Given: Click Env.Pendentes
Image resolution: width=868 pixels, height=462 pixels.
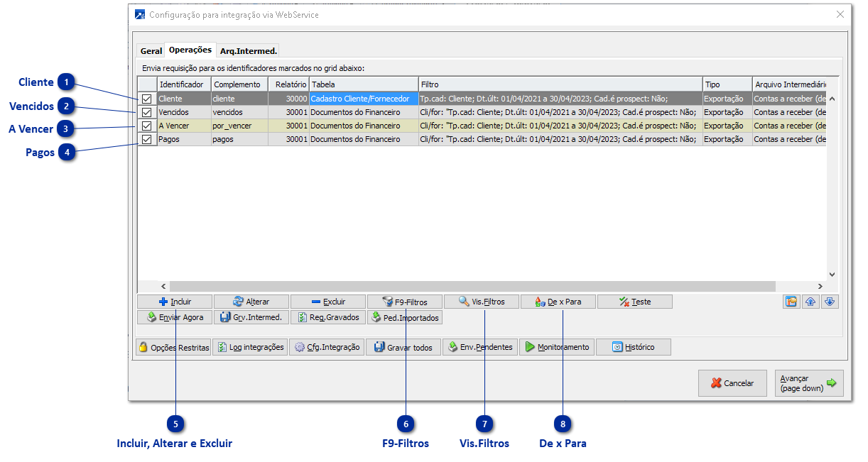Looking at the screenshot, I should [x=480, y=347].
